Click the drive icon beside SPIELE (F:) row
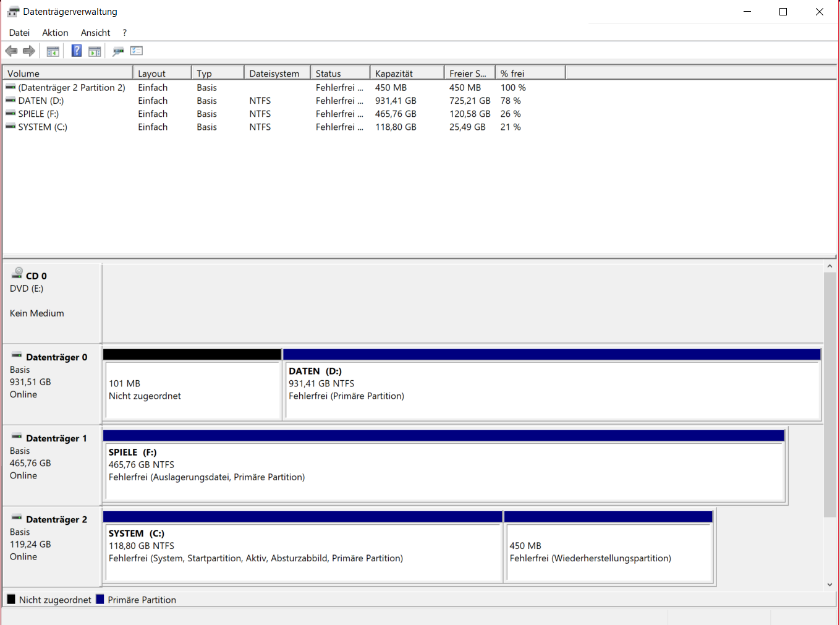The width and height of the screenshot is (840, 625). 11,113
